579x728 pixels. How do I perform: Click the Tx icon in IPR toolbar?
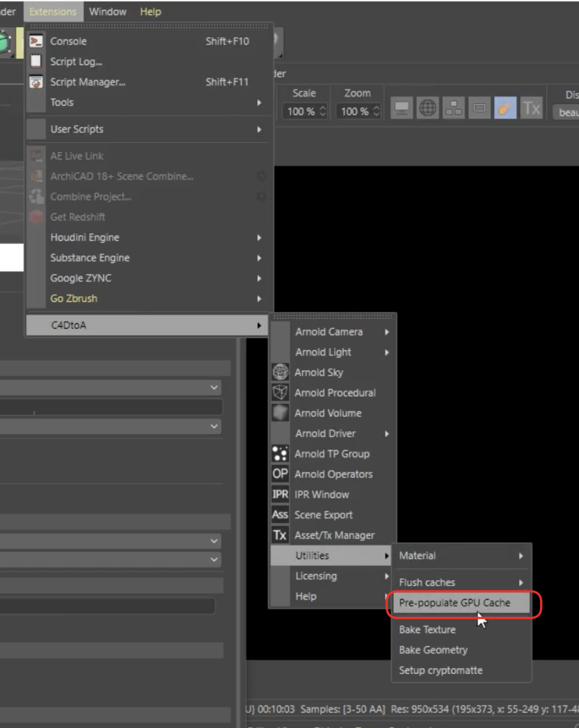[x=531, y=109]
